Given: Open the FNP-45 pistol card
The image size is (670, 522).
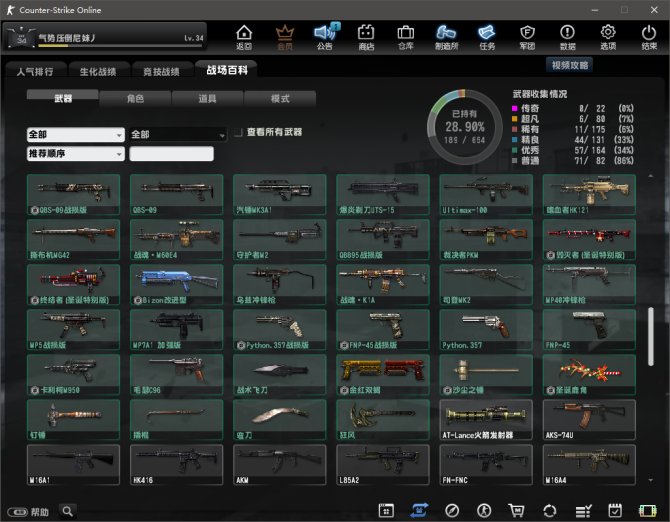Looking at the screenshot, I should point(589,330).
